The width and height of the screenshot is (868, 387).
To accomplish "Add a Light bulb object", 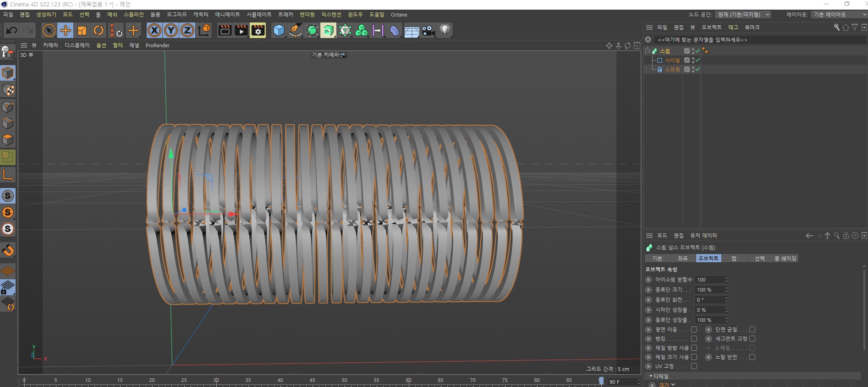I will [x=445, y=31].
